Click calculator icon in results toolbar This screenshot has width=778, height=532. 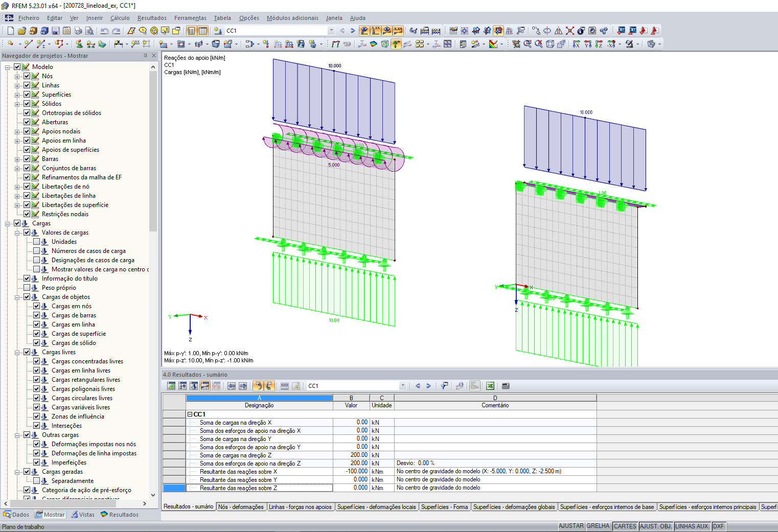[x=506, y=386]
